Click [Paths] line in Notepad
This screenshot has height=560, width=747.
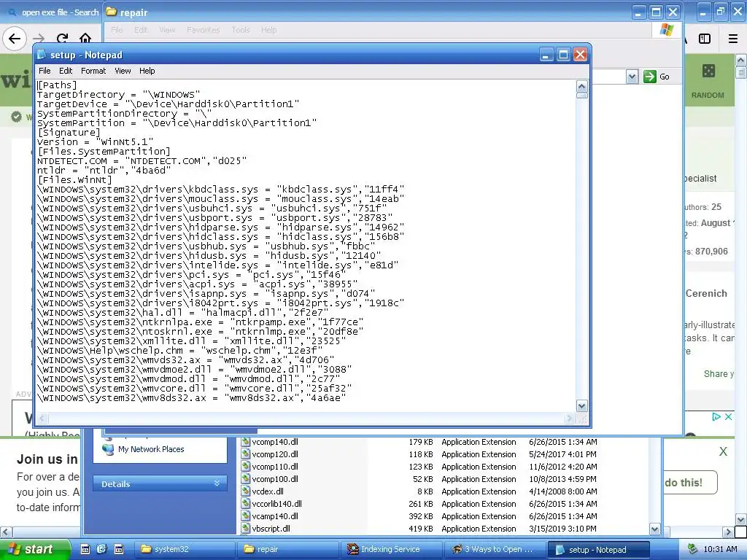[x=57, y=85]
